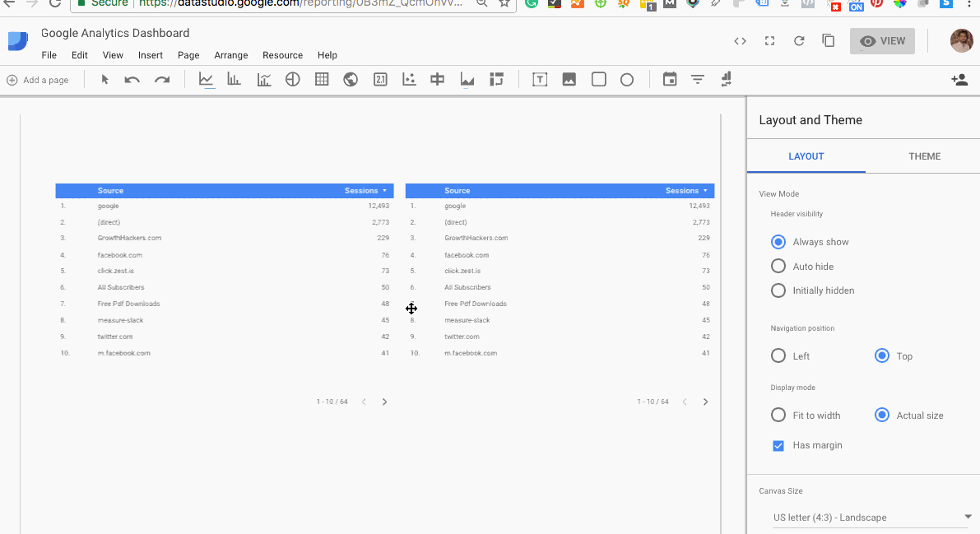The image size is (980, 534).
Task: Select the scorecard tool
Action: point(380,80)
